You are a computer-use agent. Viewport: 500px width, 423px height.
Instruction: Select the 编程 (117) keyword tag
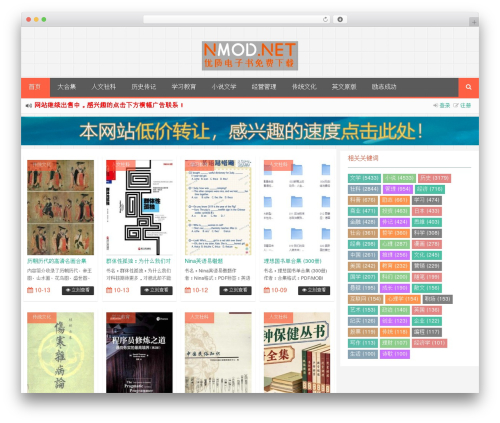pos(427,332)
